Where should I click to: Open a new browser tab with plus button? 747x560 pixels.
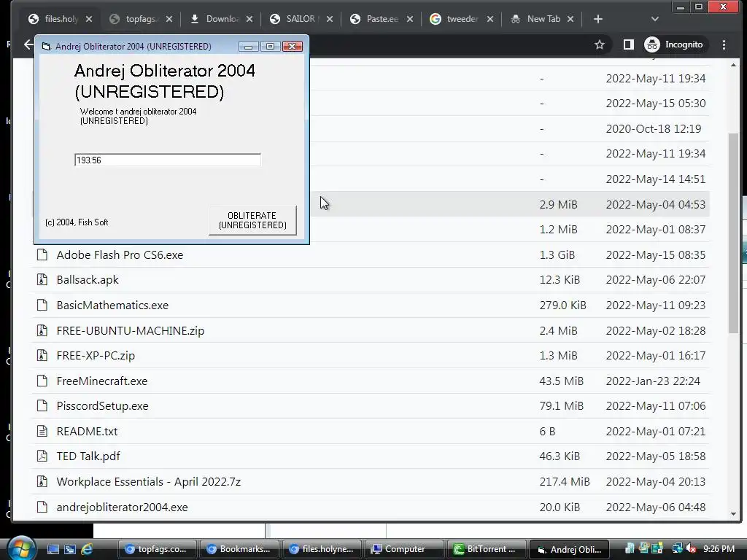click(x=598, y=19)
